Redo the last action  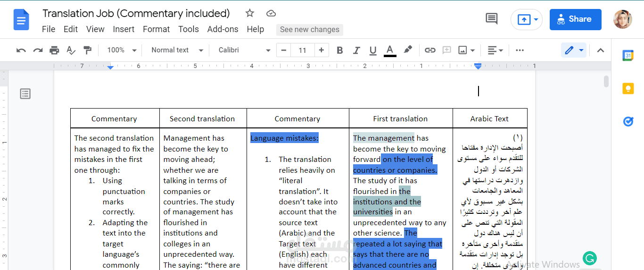click(38, 50)
